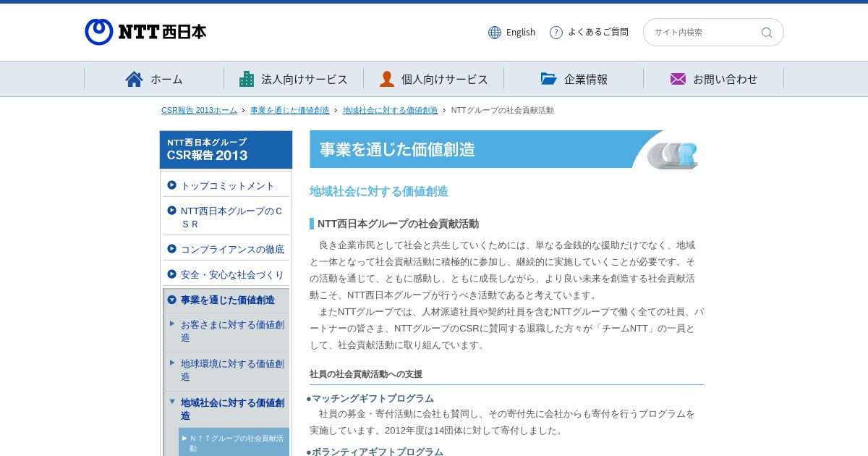Click NTT西日本グループの社会貢献活動 section heading
868x456 pixels.
398,224
